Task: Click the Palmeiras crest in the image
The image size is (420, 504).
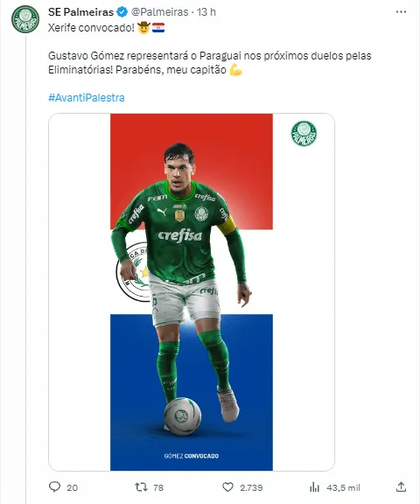Action: click(x=304, y=133)
